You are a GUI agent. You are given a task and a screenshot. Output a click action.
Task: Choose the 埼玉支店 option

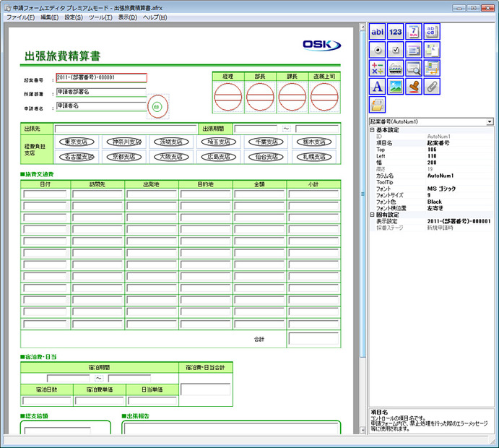click(x=219, y=142)
